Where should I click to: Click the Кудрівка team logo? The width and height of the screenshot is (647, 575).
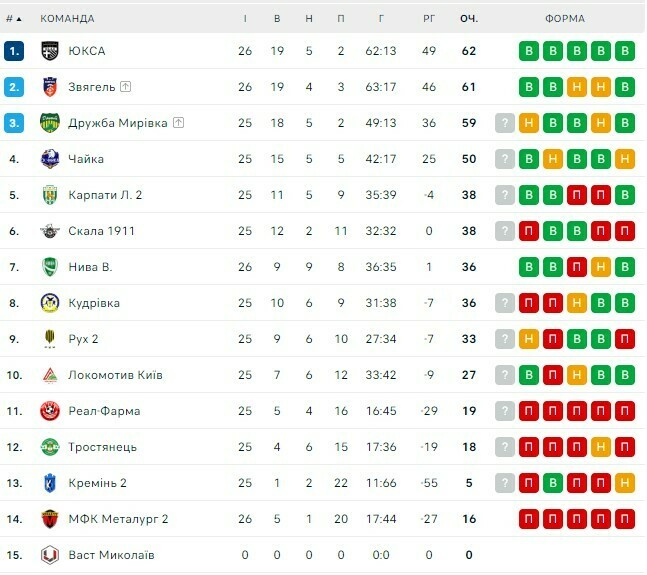50,303
